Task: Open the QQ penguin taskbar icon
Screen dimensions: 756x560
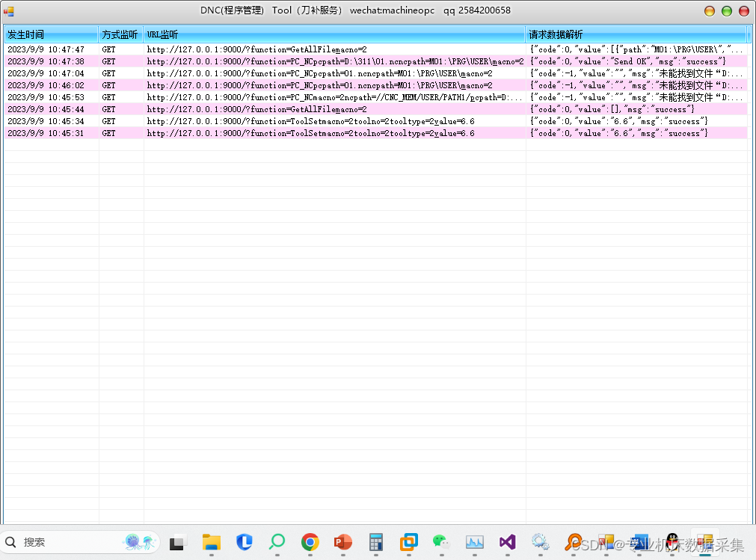Action: coord(672,542)
